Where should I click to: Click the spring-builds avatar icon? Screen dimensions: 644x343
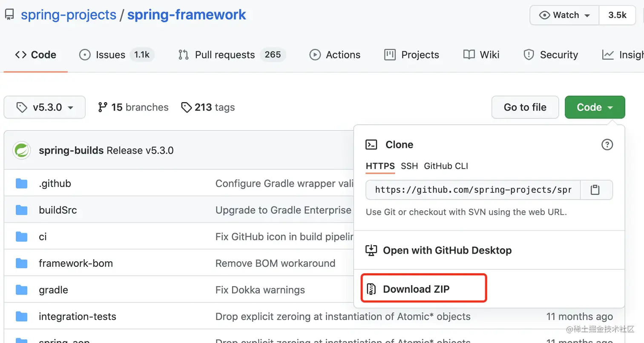[x=21, y=151]
